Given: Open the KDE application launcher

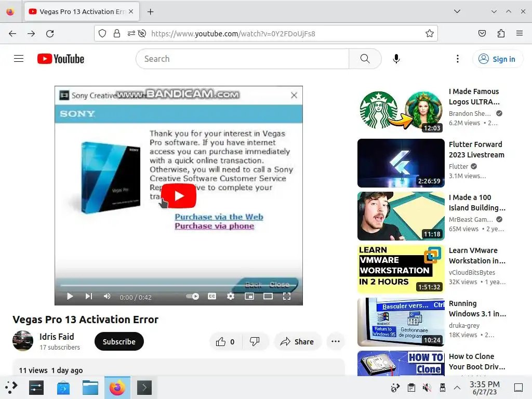Looking at the screenshot, I should coord(11,388).
